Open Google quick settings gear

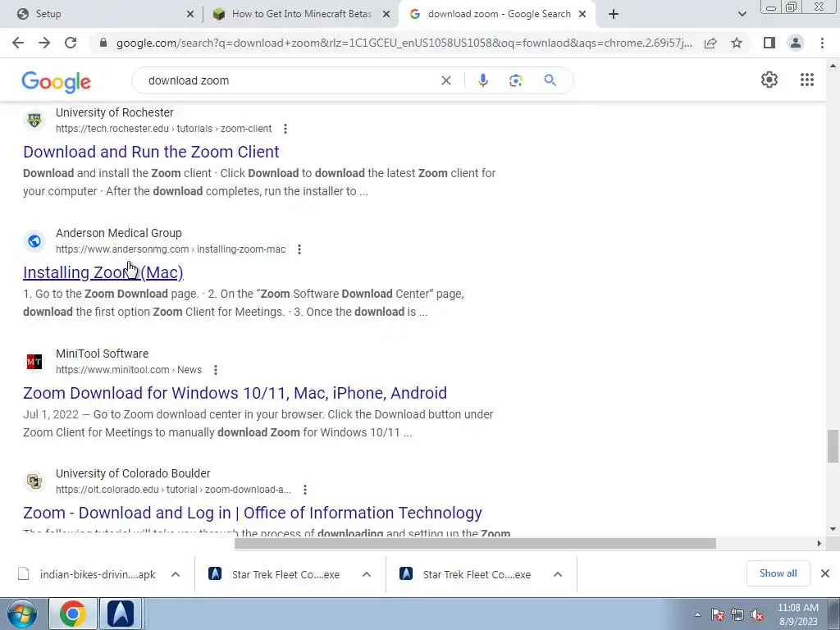click(769, 80)
